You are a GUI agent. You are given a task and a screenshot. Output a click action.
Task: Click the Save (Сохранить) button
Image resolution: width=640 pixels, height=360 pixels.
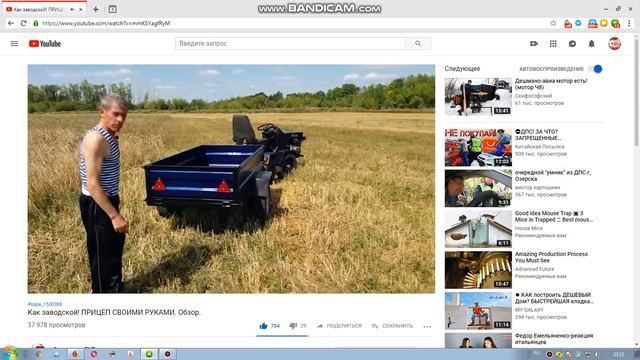coord(392,326)
